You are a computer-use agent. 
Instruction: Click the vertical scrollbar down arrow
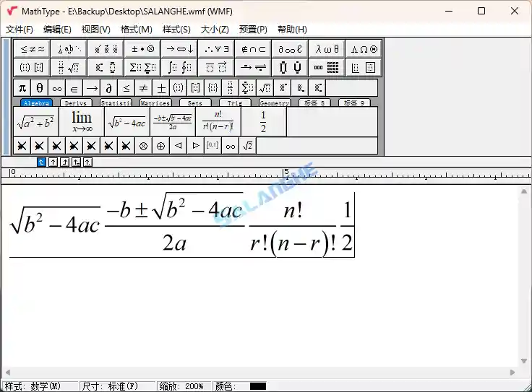click(524, 361)
